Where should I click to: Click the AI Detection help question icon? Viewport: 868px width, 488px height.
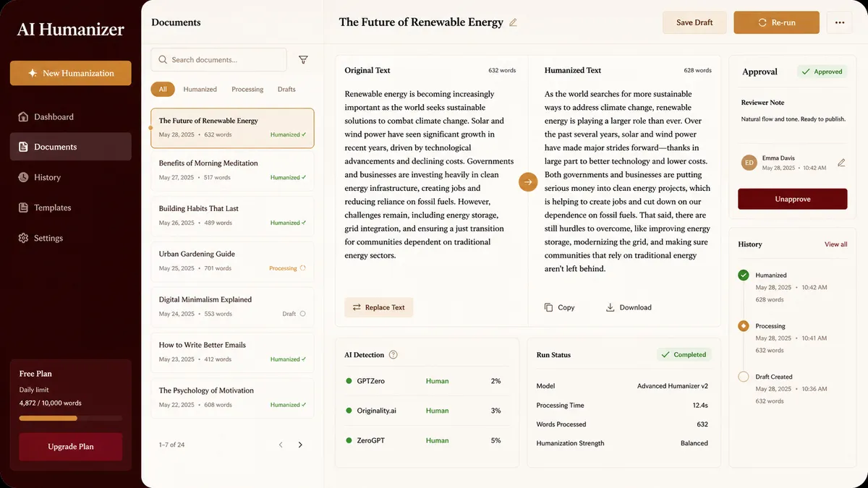pyautogui.click(x=393, y=355)
